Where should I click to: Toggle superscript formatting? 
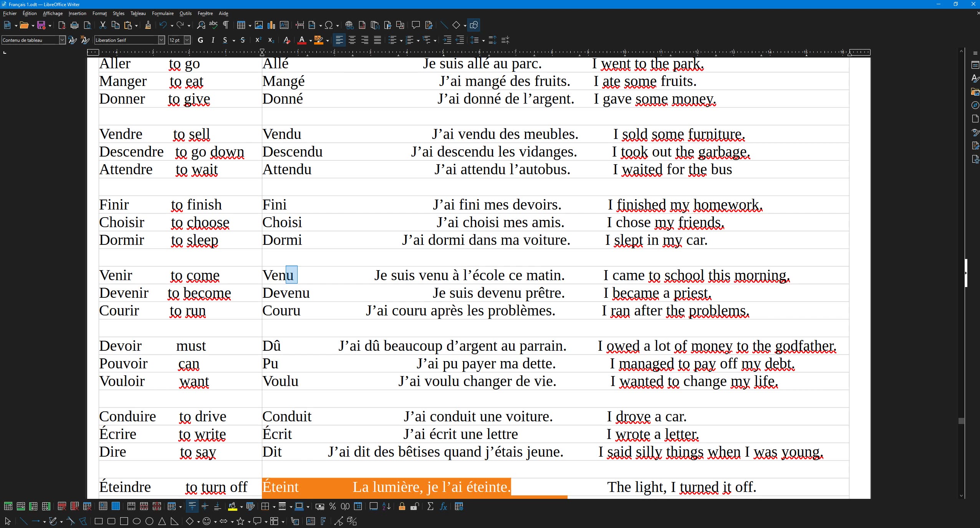258,40
